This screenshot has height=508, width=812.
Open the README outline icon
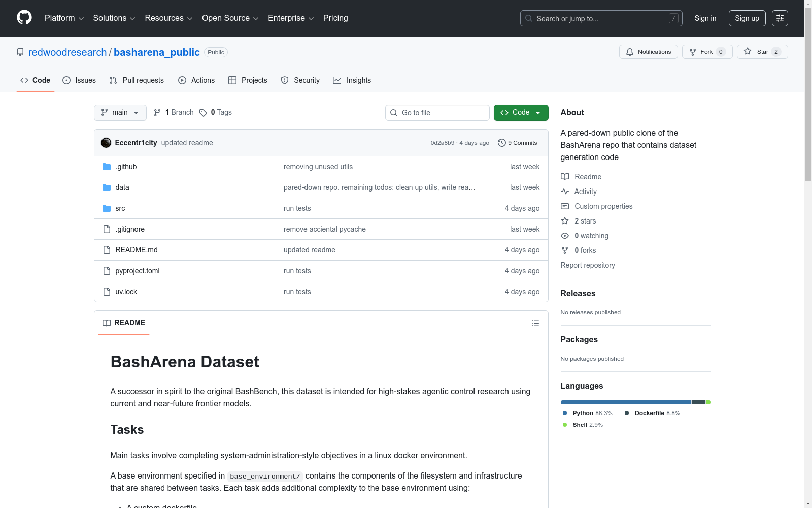point(535,323)
